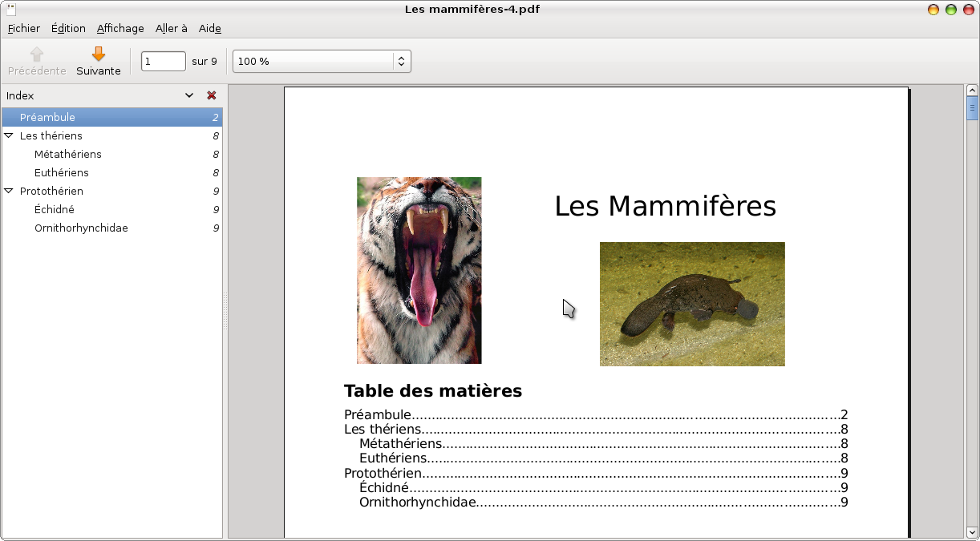The height and width of the screenshot is (541, 980).
Task: Collapse the Les thériens tree node
Action: click(9, 135)
